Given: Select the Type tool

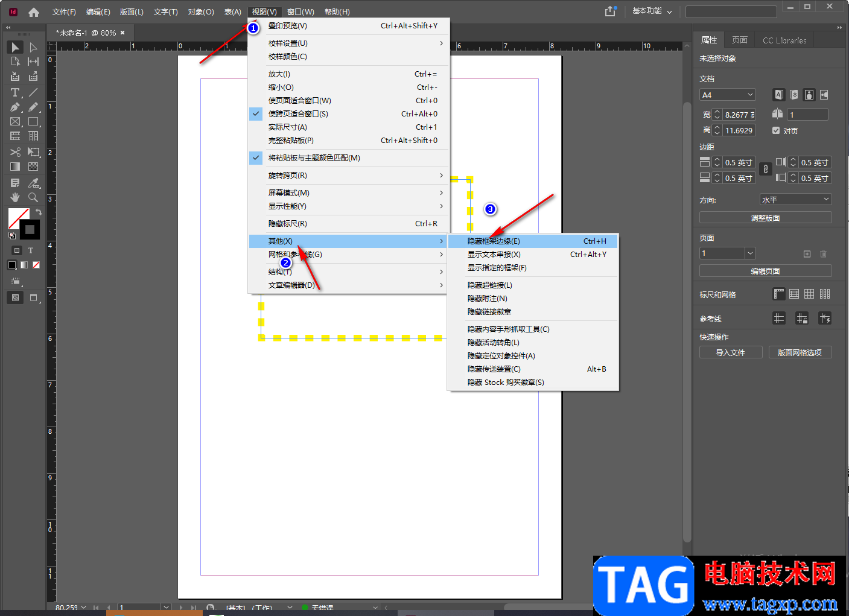Looking at the screenshot, I should (15, 92).
